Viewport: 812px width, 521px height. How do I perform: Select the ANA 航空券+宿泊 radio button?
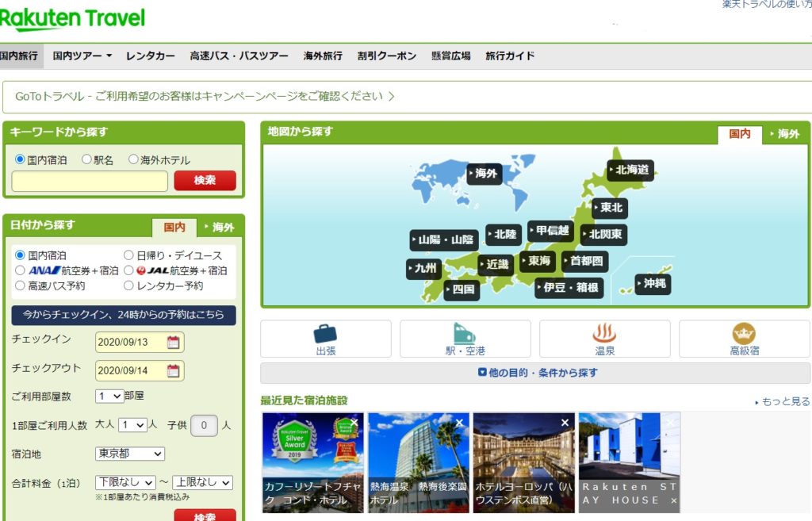tap(20, 270)
